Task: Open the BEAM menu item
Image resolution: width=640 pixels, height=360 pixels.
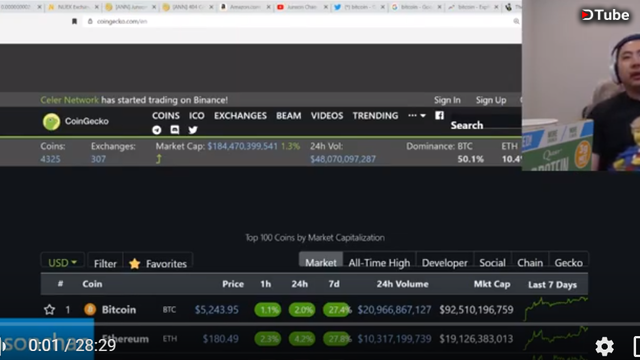Action: tap(289, 116)
